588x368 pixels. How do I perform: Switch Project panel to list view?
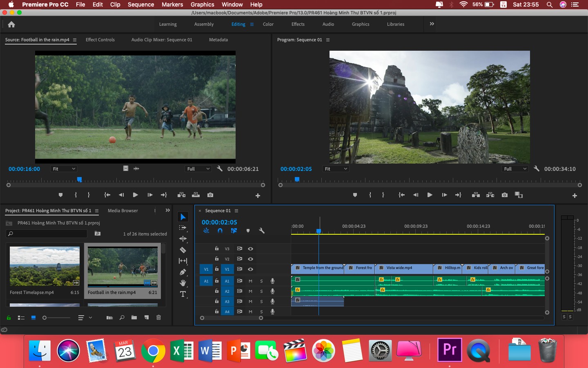point(21,318)
